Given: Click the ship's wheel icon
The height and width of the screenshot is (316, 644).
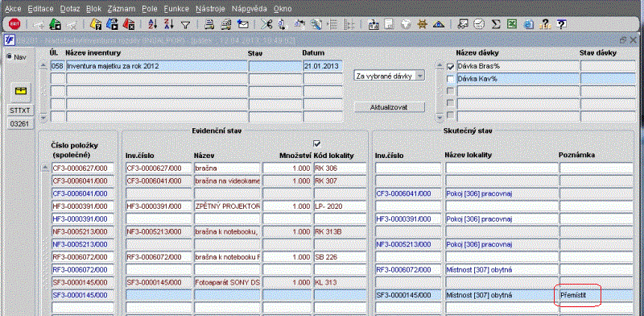Looking at the screenshot, I should pos(422,24).
